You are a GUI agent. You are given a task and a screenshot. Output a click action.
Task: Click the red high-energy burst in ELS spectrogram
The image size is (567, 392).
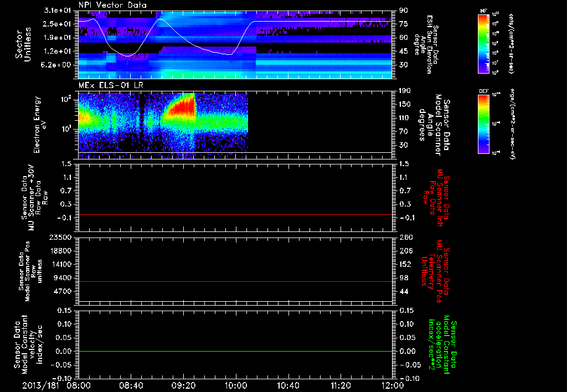pyautogui.click(x=183, y=108)
